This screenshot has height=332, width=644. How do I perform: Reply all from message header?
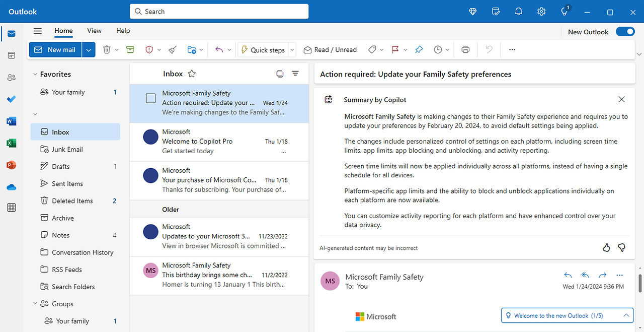tap(585, 275)
